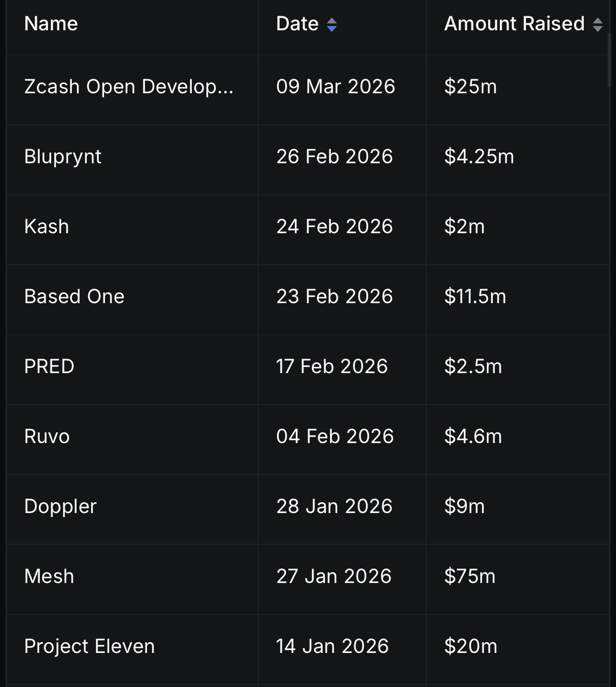Click the PRED project name
Image resolution: width=616 pixels, height=687 pixels.
(x=49, y=367)
